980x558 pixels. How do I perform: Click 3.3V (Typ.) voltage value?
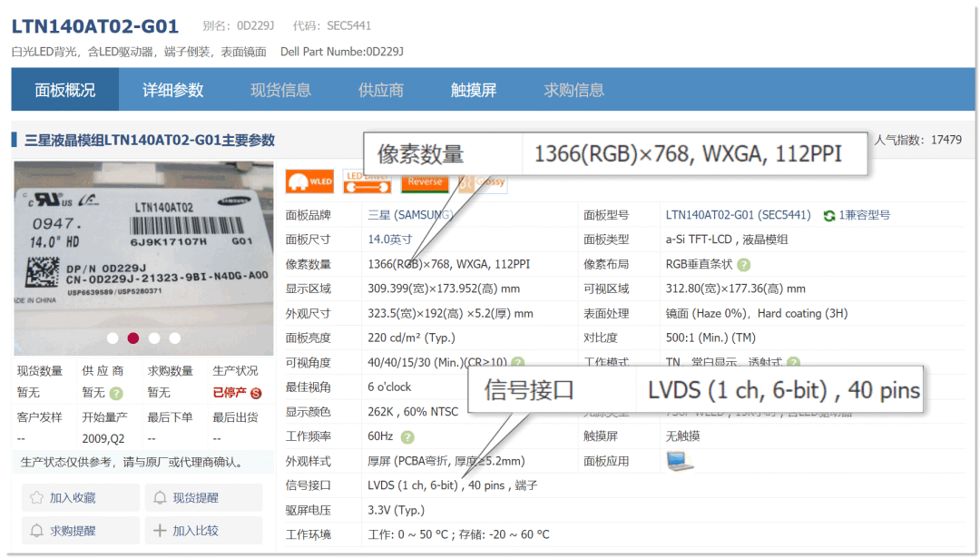click(x=397, y=510)
